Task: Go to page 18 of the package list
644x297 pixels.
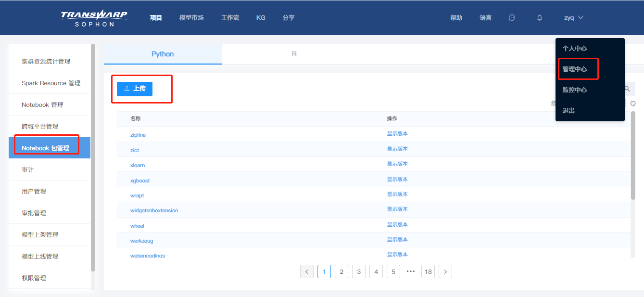Action: pos(428,271)
